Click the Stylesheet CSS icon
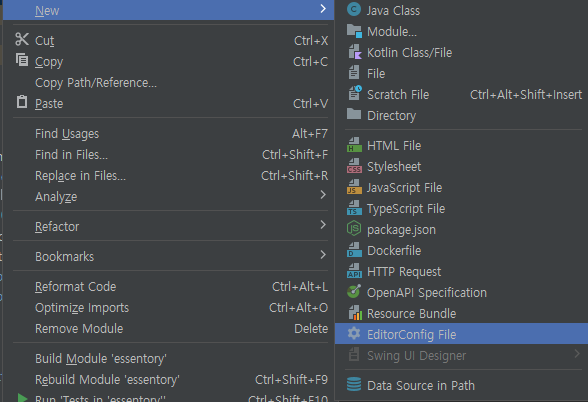Screen dimensions: 588x402 [x=354, y=166]
